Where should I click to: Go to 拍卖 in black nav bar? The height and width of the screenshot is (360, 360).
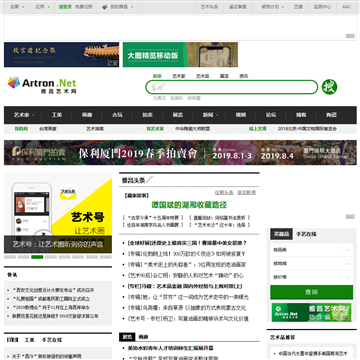click(x=147, y=115)
